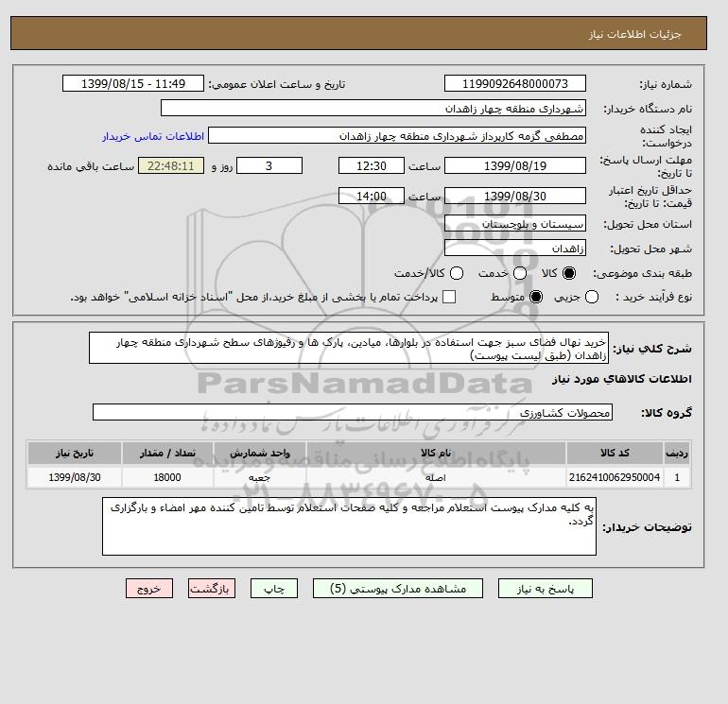Click the remaining days field 3
The image size is (728, 704).
[269, 165]
